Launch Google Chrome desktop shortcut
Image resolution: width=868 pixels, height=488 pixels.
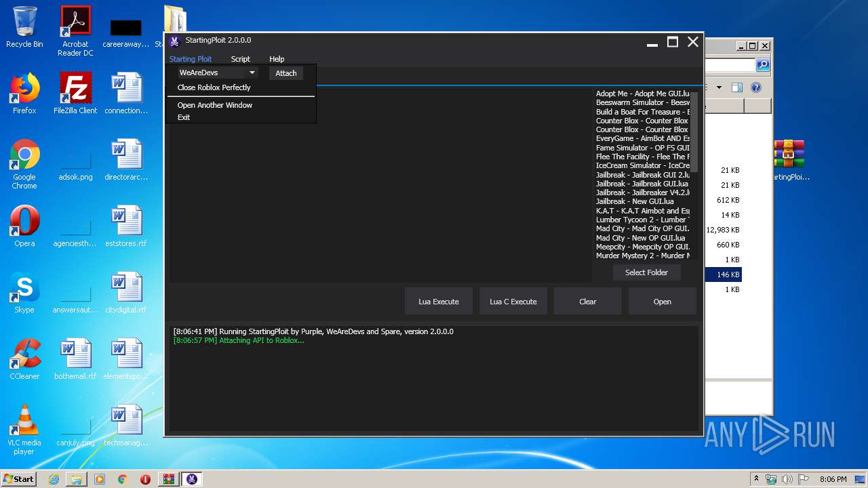(24, 164)
